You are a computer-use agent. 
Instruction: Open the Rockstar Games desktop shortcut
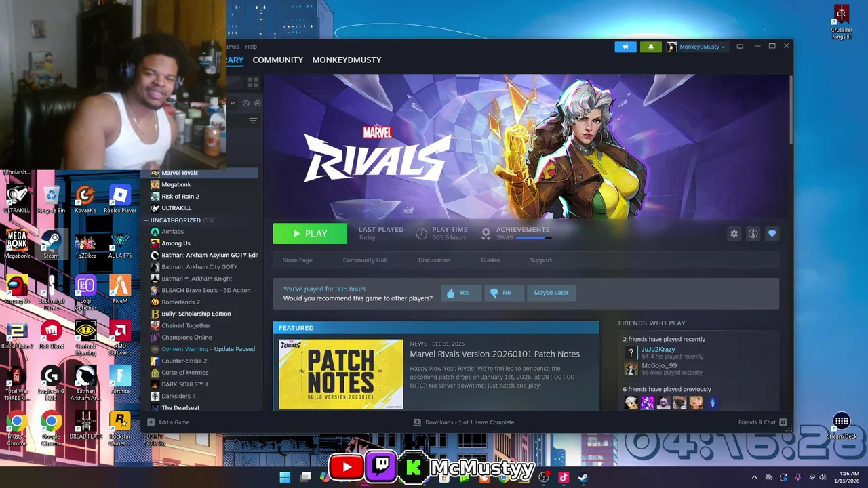120,428
